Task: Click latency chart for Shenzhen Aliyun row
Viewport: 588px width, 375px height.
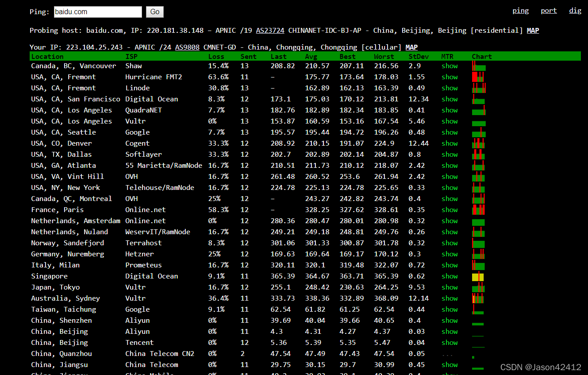Action: pyautogui.click(x=478, y=325)
